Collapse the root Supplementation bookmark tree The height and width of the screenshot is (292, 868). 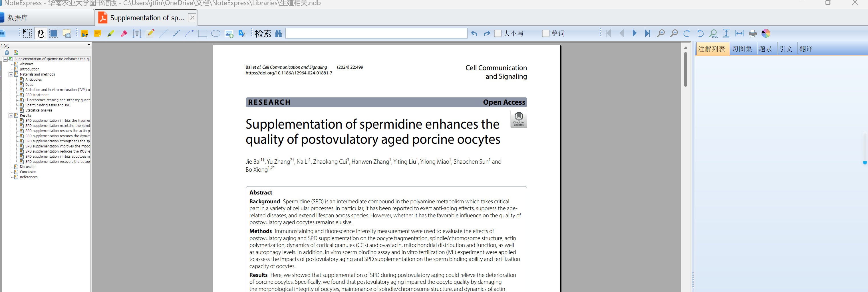pyautogui.click(x=5, y=59)
